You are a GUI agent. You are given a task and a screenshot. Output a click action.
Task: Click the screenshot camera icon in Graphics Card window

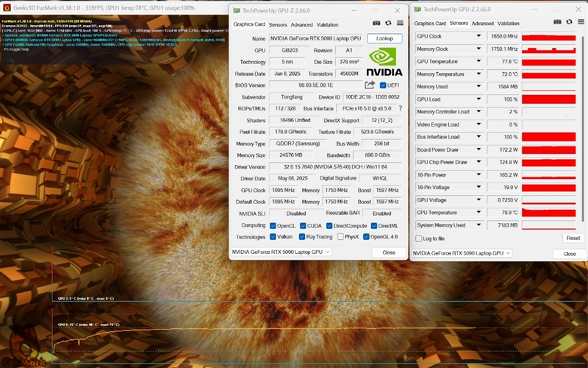[376, 24]
